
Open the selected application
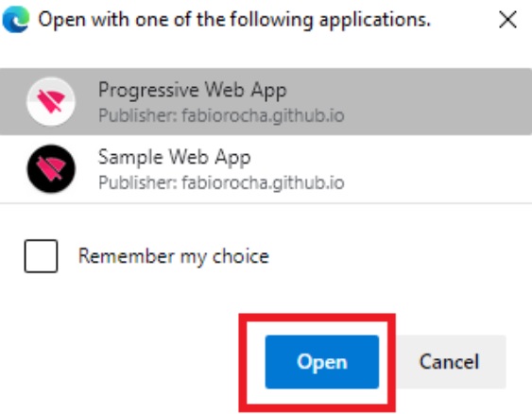321,362
